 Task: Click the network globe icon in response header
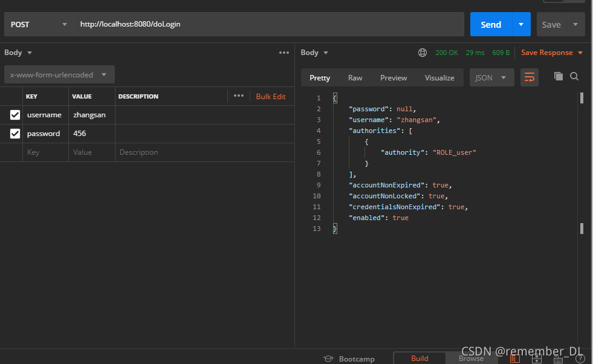pos(423,53)
